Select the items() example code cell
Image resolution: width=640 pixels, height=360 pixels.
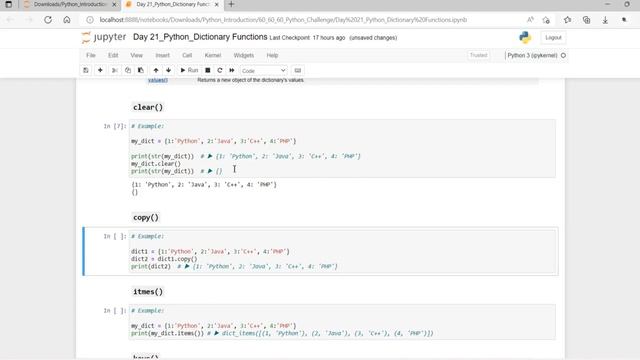342,322
